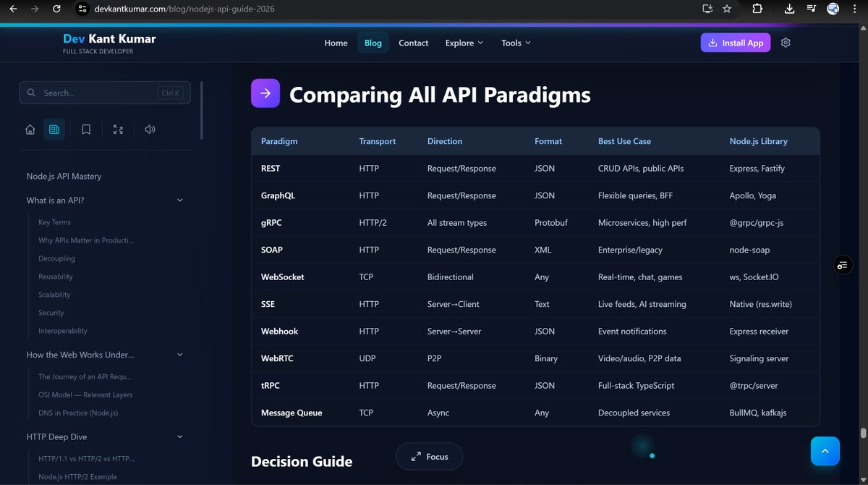Jump to Reusability sidebar item

point(56,277)
